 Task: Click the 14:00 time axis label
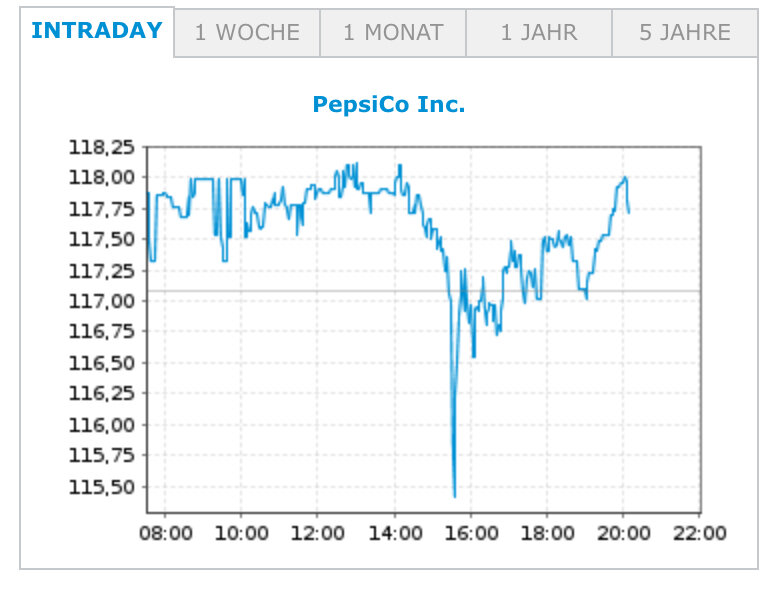pos(395,533)
